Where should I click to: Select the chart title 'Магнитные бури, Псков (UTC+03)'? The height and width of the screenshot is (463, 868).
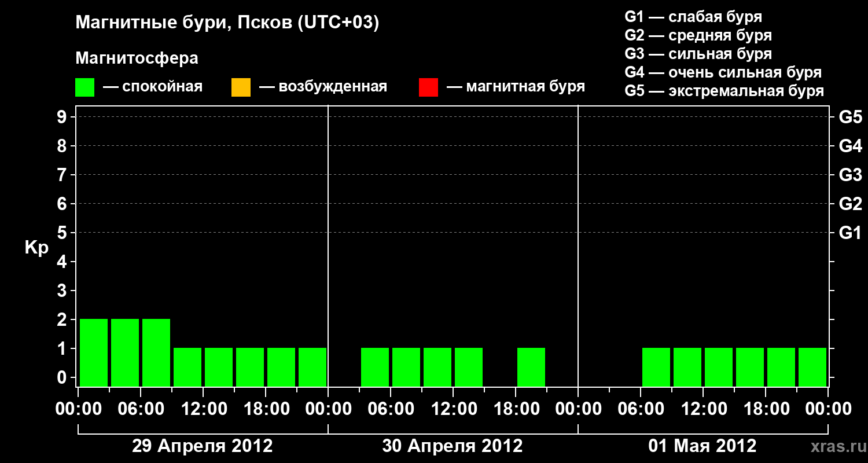tap(227, 23)
